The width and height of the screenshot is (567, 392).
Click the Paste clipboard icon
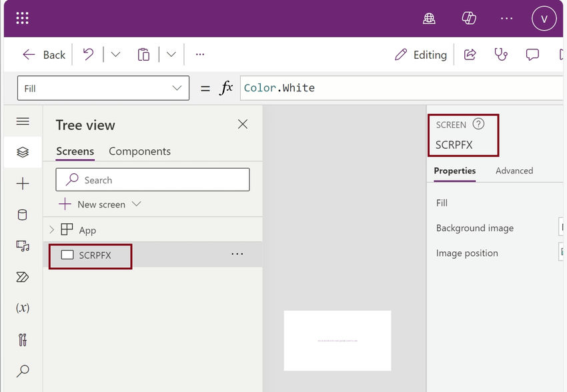[x=143, y=55]
